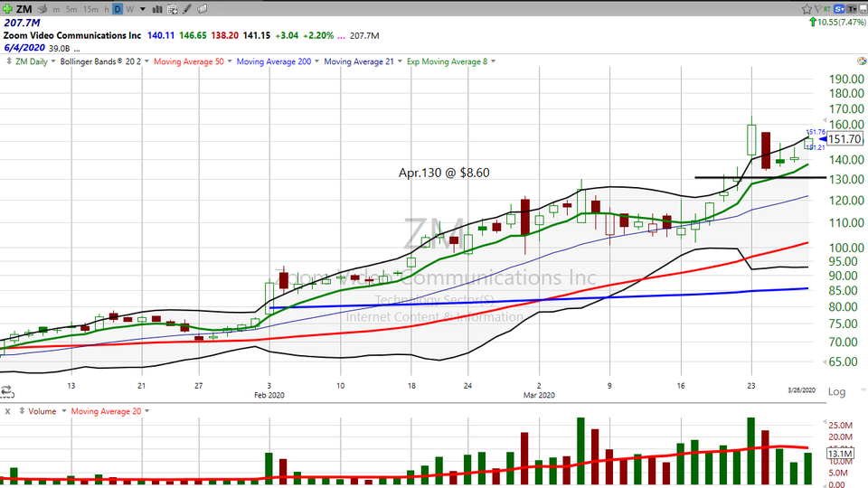Expand the Moving Average 50 dropdown arrow

[230, 61]
